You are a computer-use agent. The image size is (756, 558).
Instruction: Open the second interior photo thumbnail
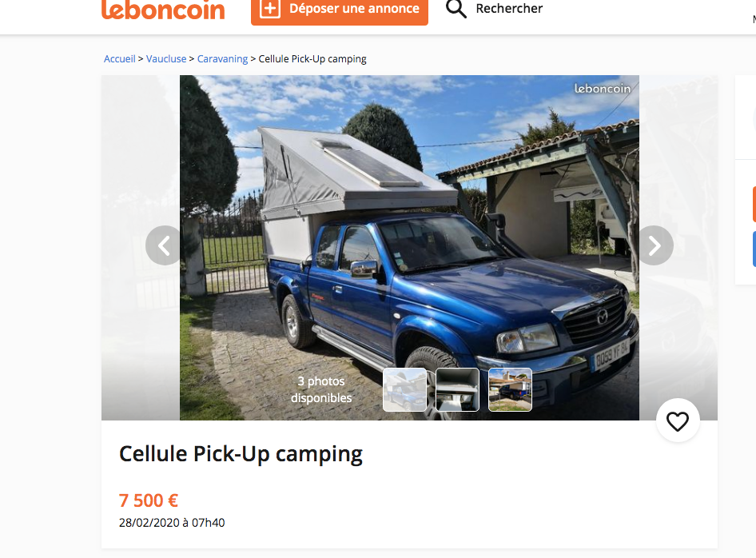457,389
